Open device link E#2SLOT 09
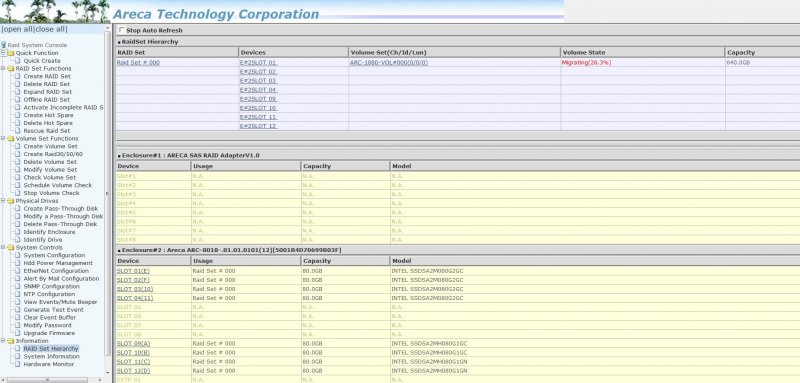The width and height of the screenshot is (800, 383). coord(258,99)
